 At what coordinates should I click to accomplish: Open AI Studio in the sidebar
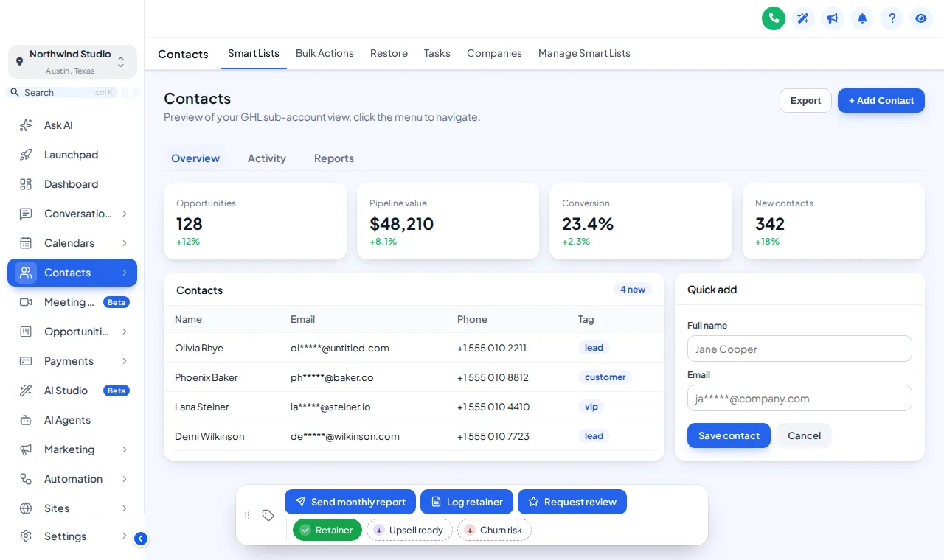tap(72, 391)
